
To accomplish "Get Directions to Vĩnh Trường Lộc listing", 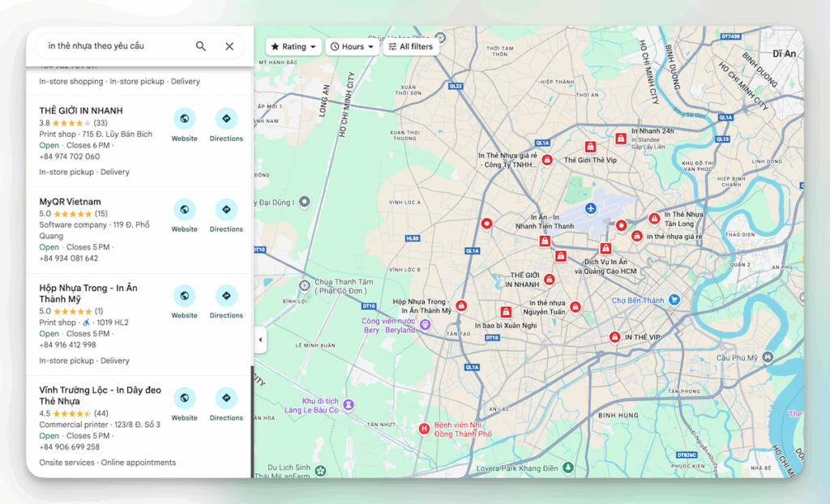I will coord(226,404).
